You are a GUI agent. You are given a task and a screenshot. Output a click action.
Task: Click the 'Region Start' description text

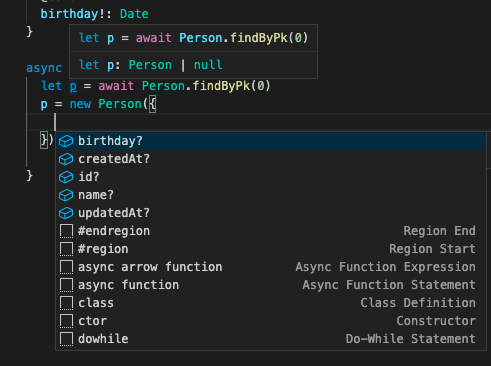(432, 249)
